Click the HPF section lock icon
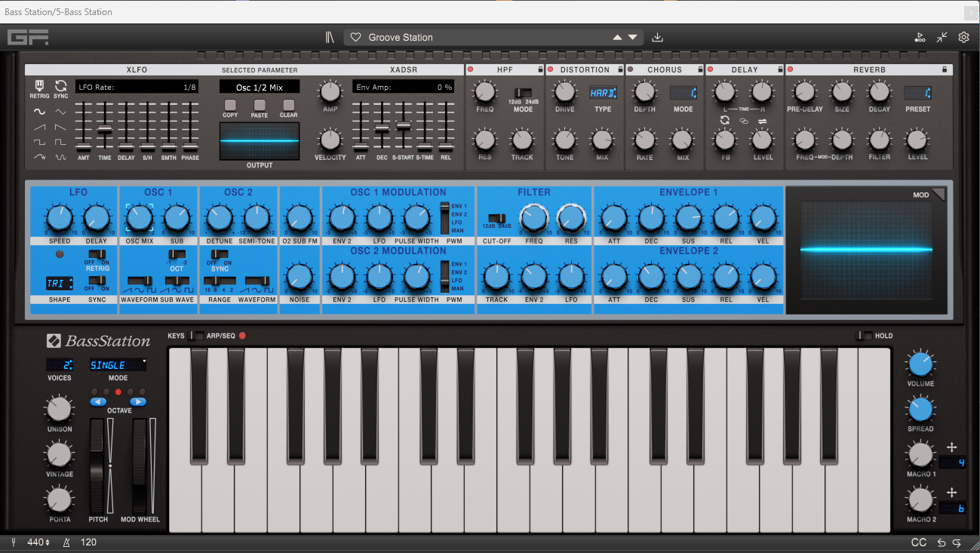 click(x=540, y=69)
